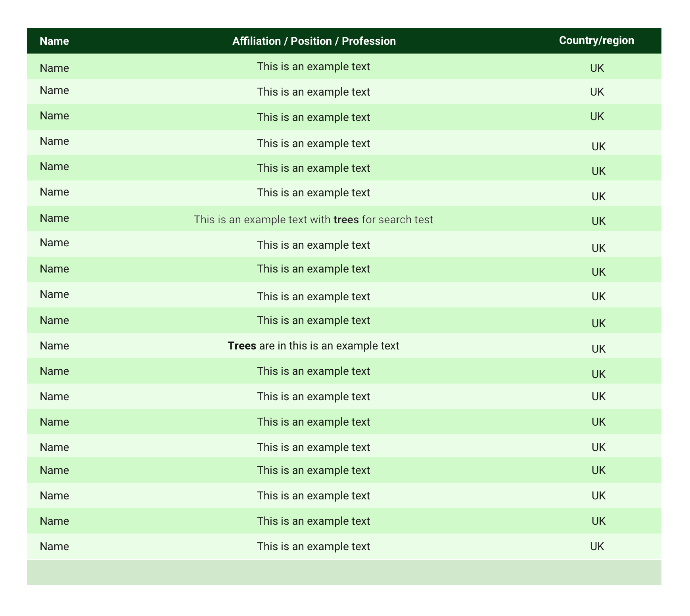
Task: Select Name cell in the "search test" row
Action: point(54,218)
